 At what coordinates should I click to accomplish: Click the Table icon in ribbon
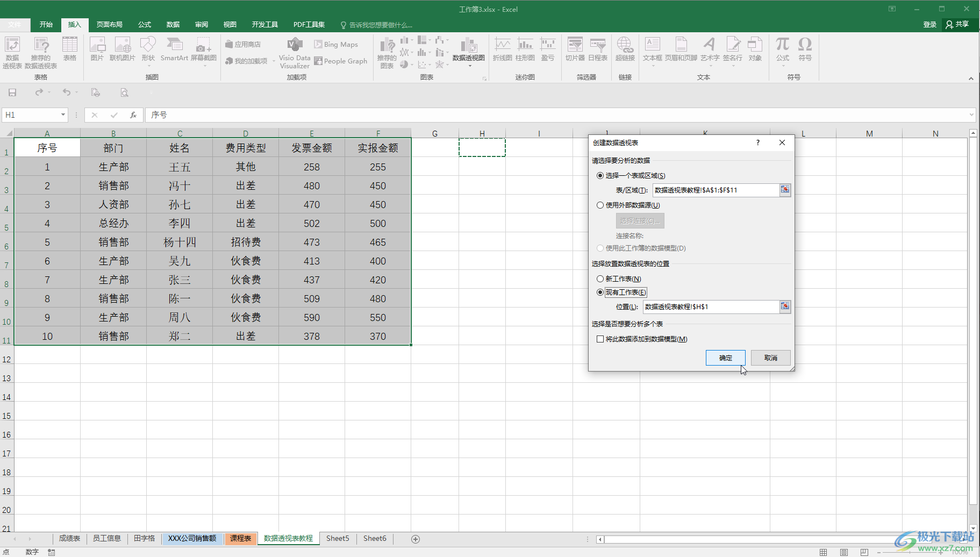pos(70,49)
